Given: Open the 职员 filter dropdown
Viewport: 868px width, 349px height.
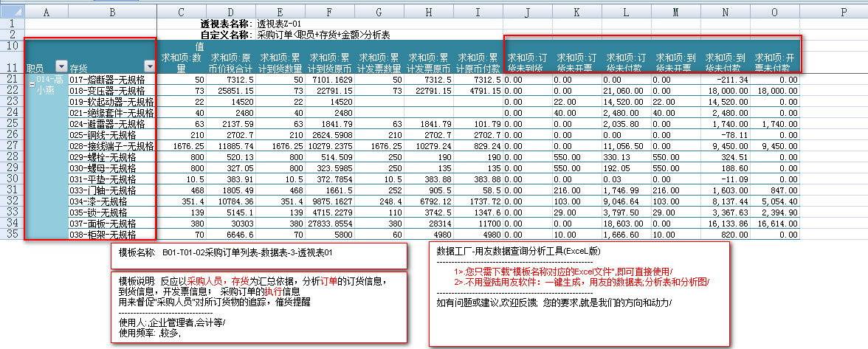Looking at the screenshot, I should (x=61, y=66).
